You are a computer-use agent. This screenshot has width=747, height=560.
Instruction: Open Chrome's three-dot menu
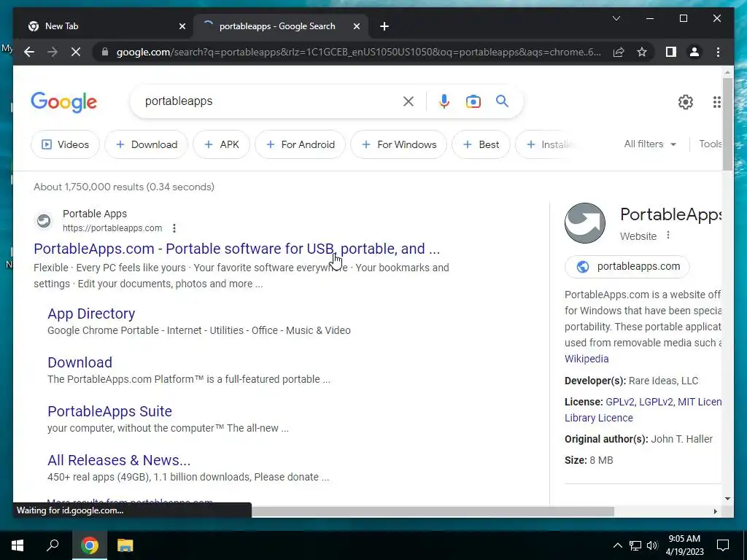click(719, 52)
